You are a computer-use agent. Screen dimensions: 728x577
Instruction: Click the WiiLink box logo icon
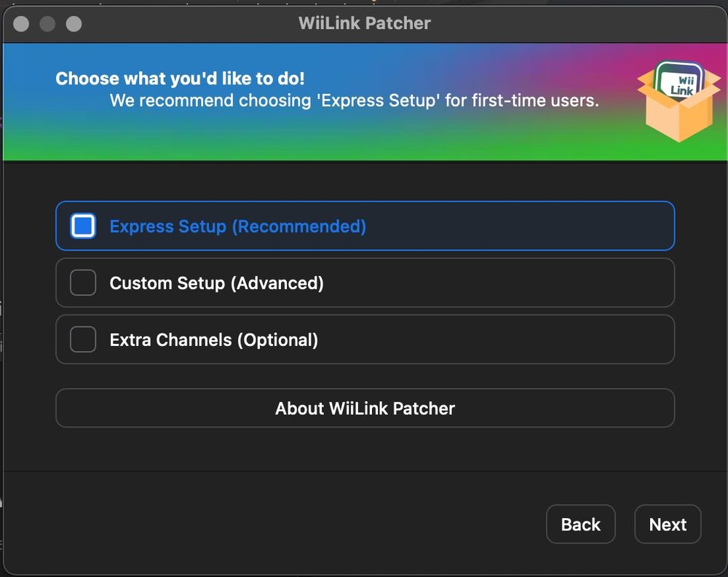tap(678, 101)
